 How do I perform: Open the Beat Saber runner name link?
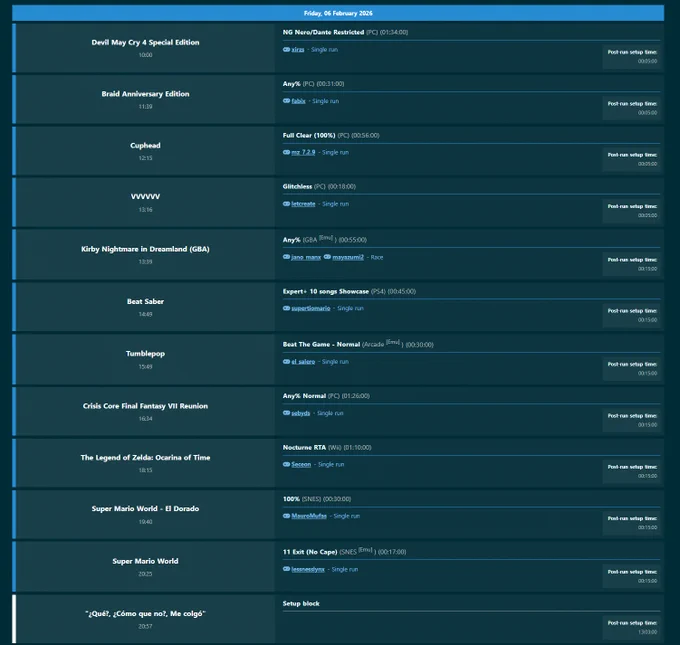[311, 308]
